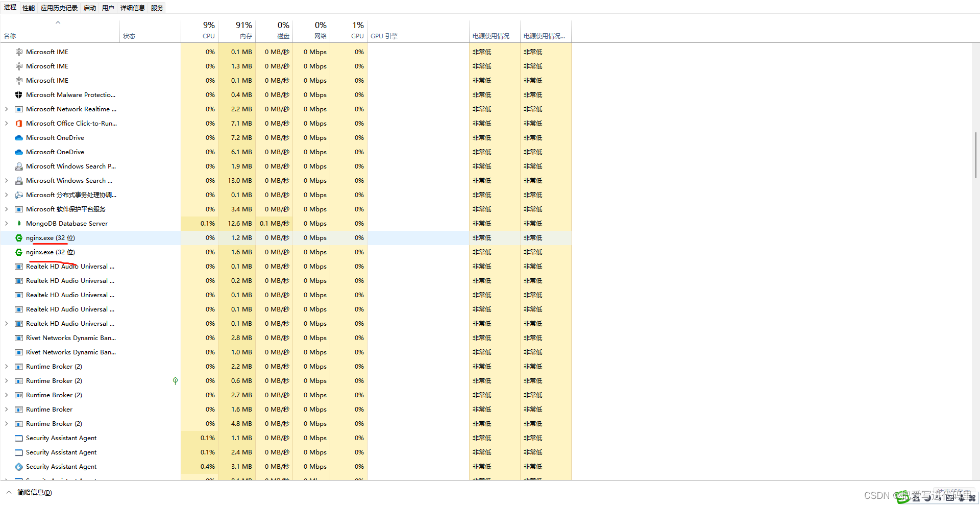Expand Microsoft Network Realtime process group
This screenshot has height=505, width=980.
tap(6, 109)
